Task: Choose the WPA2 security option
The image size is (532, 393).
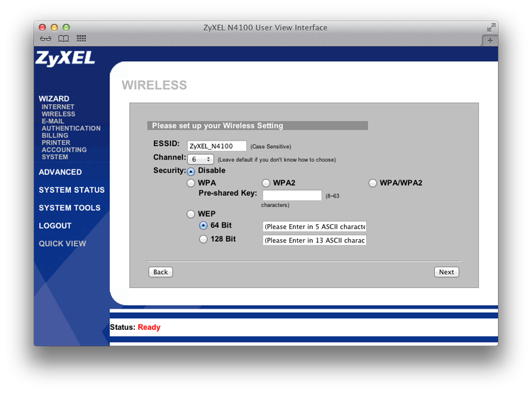Action: [266, 183]
